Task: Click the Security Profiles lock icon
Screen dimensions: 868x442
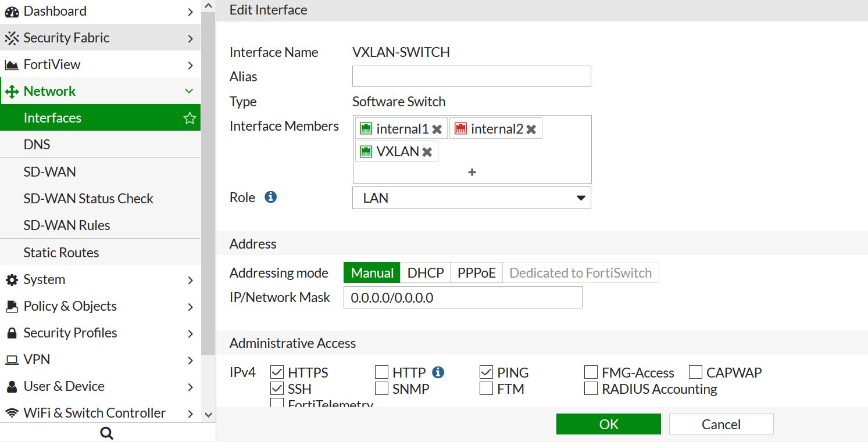Action: pos(12,333)
